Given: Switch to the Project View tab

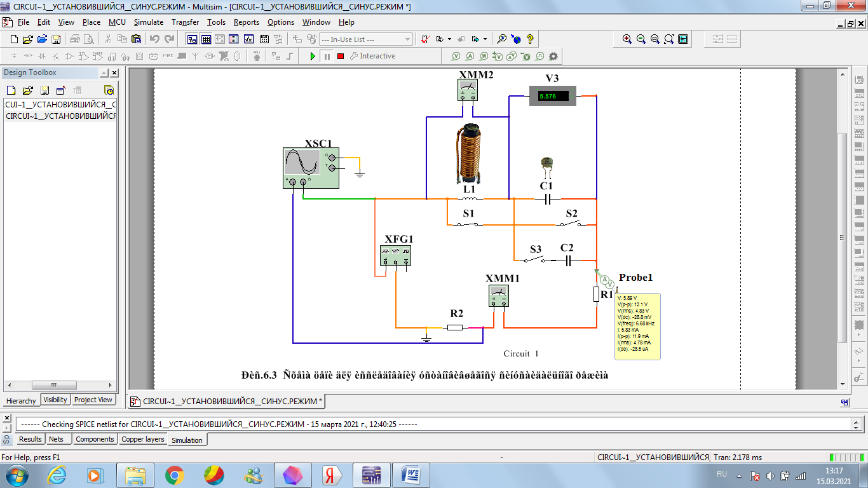Looking at the screenshot, I should click(x=93, y=400).
